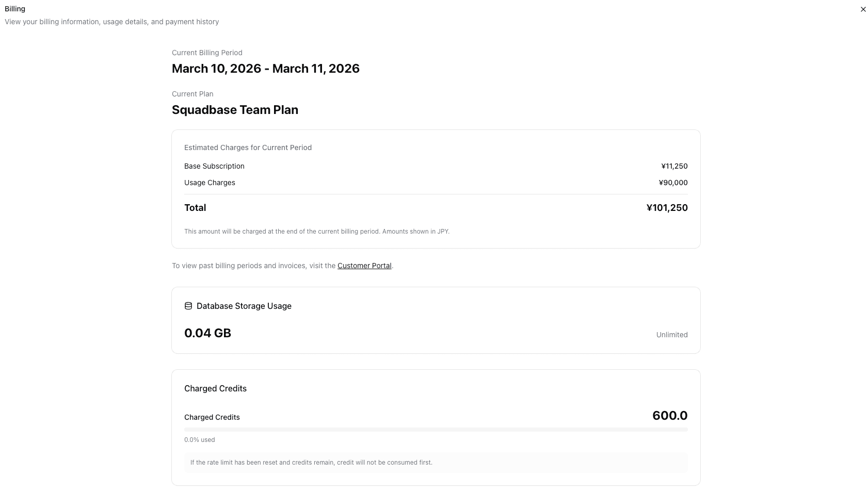Click the amounts shown in JPY note

316,232
